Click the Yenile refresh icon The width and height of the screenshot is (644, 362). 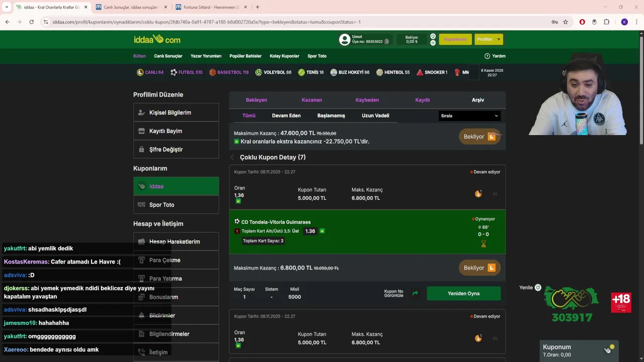[538, 288]
